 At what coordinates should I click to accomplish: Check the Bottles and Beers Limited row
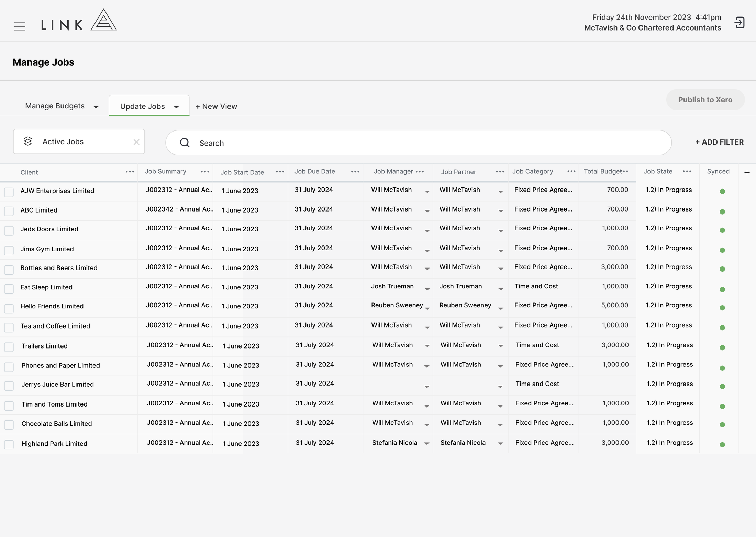tap(9, 270)
